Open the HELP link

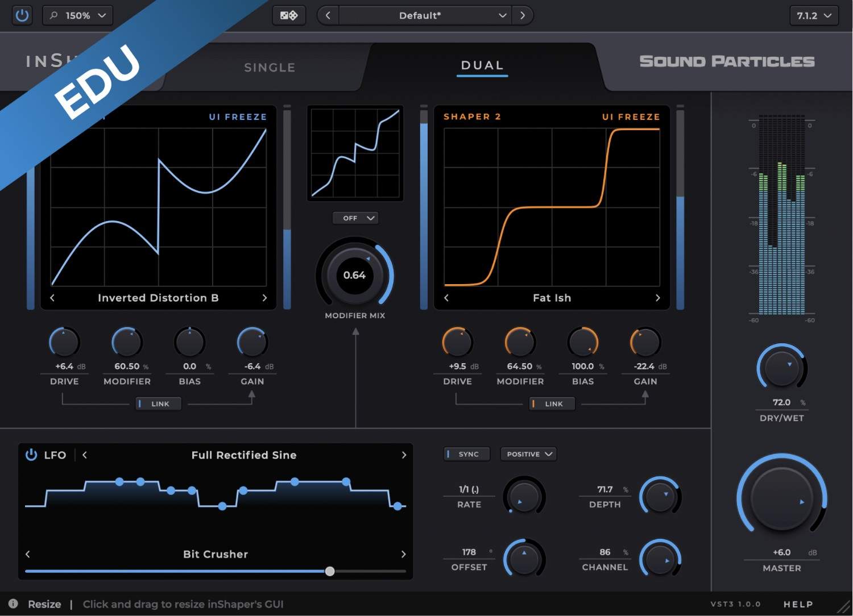(798, 604)
